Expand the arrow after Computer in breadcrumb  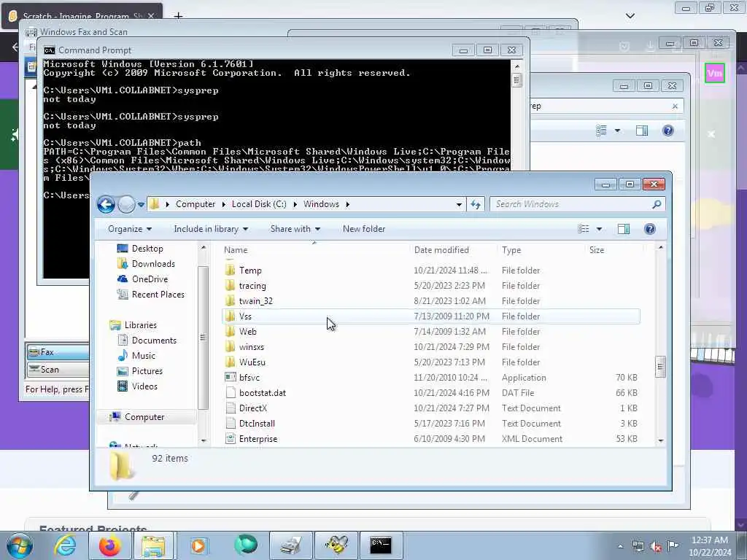tap(223, 204)
